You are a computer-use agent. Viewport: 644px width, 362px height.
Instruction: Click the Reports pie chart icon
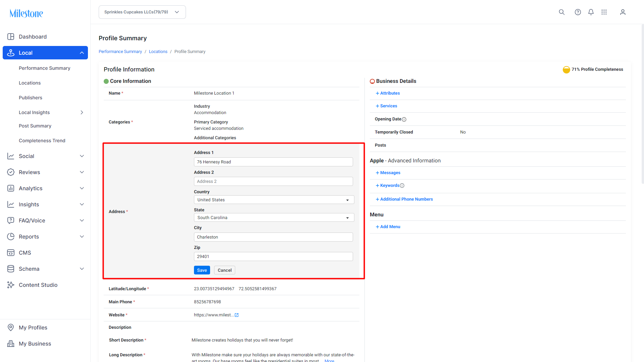(11, 237)
